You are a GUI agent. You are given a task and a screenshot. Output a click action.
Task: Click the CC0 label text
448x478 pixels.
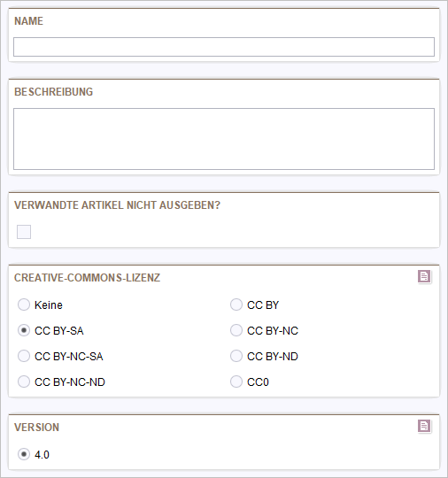click(x=258, y=382)
